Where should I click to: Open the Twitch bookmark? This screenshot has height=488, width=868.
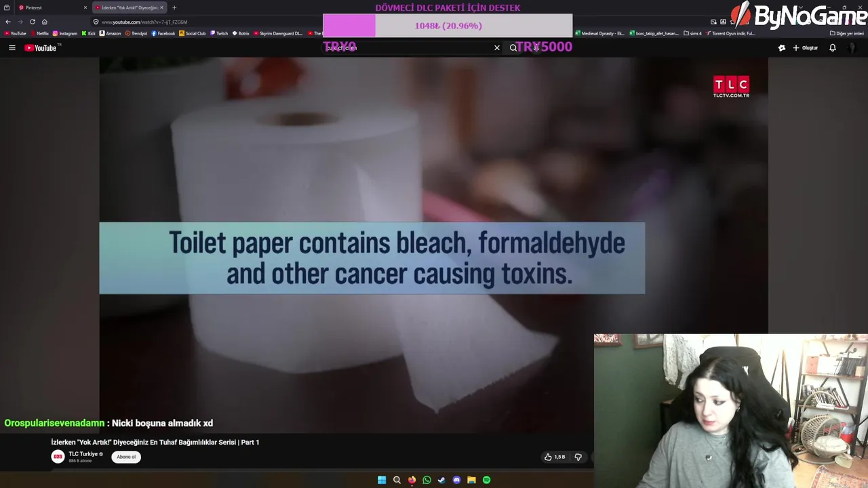[219, 33]
